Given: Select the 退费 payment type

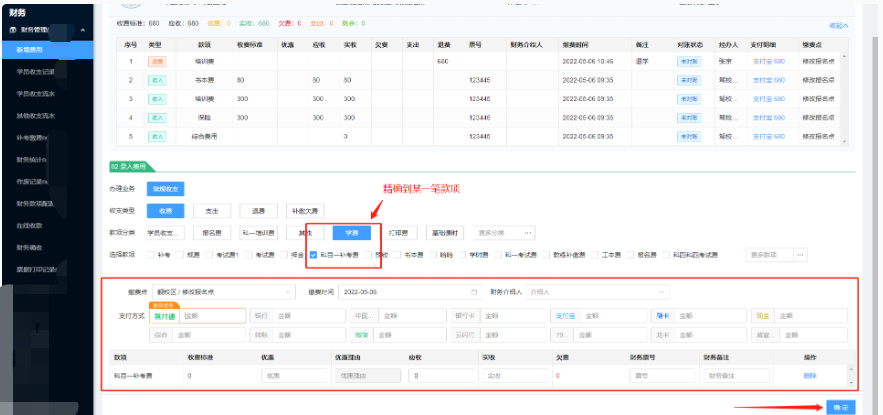Looking at the screenshot, I should pos(257,211).
